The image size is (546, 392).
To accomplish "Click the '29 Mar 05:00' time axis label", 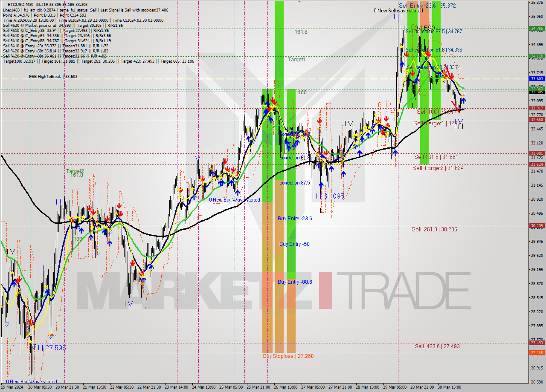I will pyautogui.click(x=395, y=387).
